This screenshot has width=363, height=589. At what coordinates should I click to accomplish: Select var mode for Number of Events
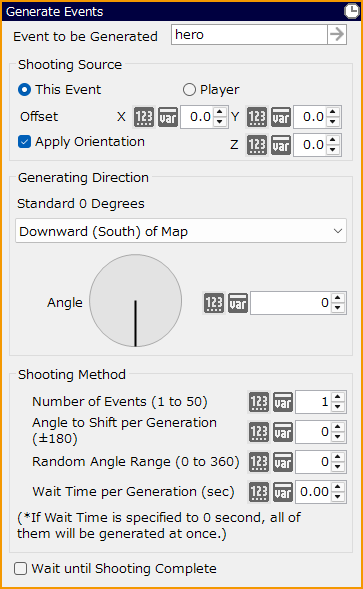click(283, 402)
